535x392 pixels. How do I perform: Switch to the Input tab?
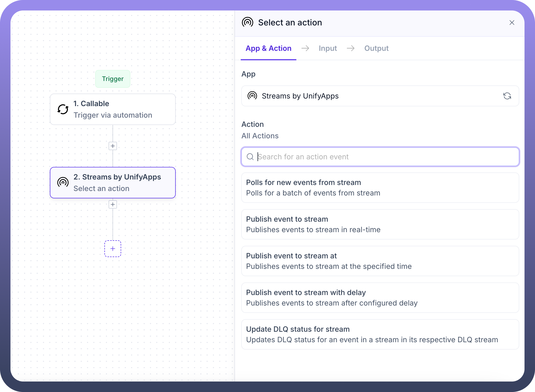tap(328, 48)
